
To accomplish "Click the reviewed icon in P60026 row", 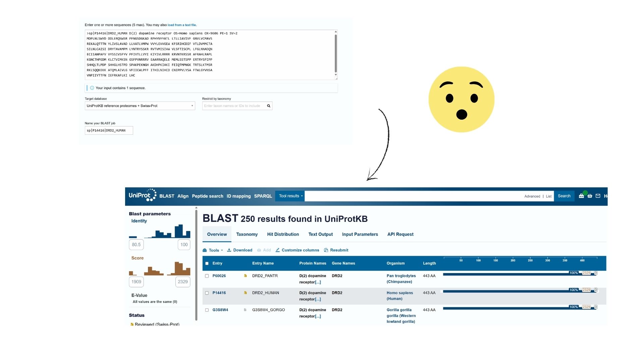I will [245, 276].
